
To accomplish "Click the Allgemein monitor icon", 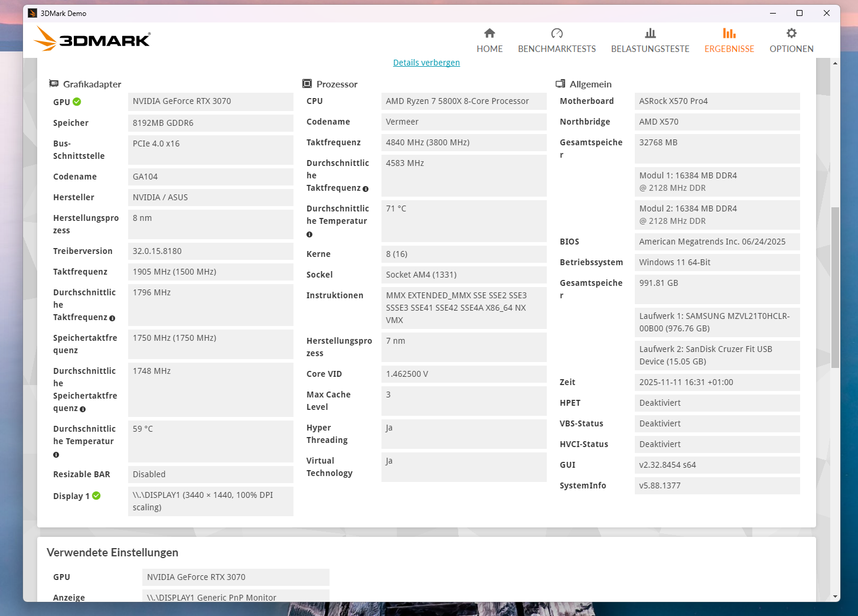I will tap(560, 84).
